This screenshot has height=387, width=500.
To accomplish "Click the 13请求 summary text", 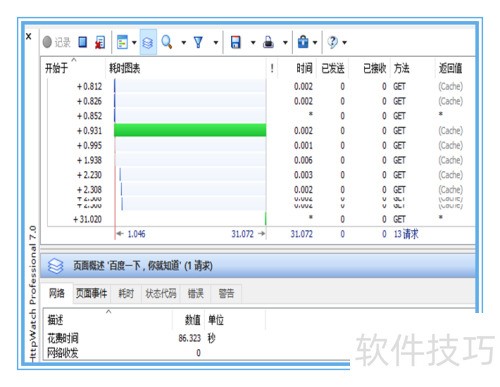I will 406,234.
